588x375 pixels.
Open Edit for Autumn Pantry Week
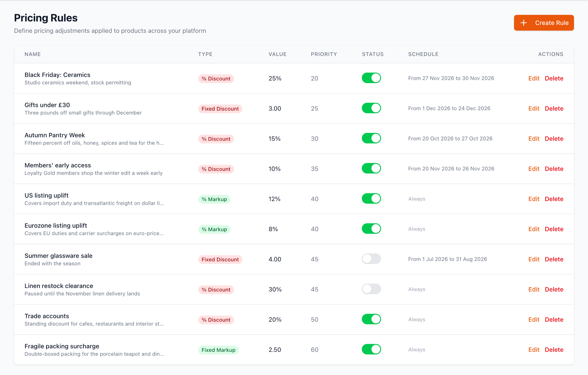coord(534,139)
